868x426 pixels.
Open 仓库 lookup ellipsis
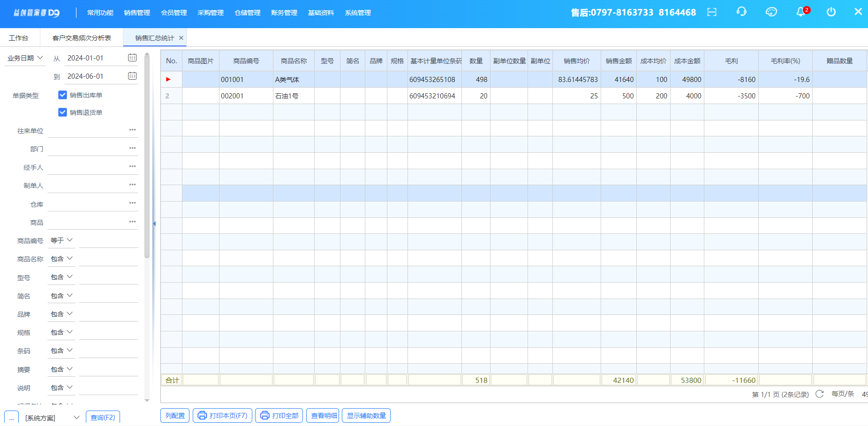tap(133, 203)
